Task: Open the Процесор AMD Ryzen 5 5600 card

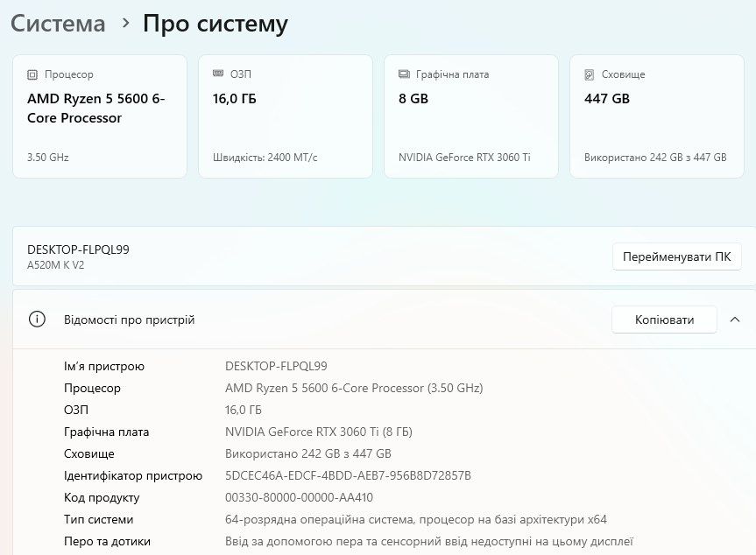Action: [100, 116]
